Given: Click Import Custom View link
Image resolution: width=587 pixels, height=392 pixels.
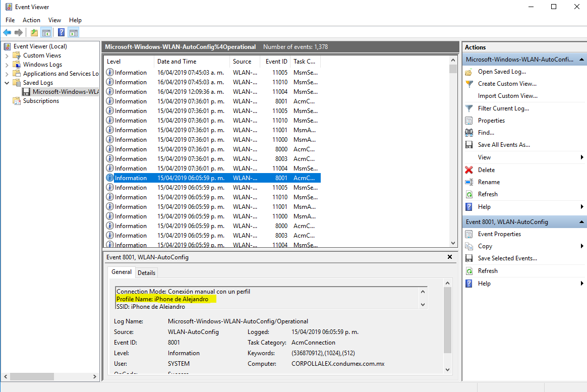Looking at the screenshot, I should point(508,96).
